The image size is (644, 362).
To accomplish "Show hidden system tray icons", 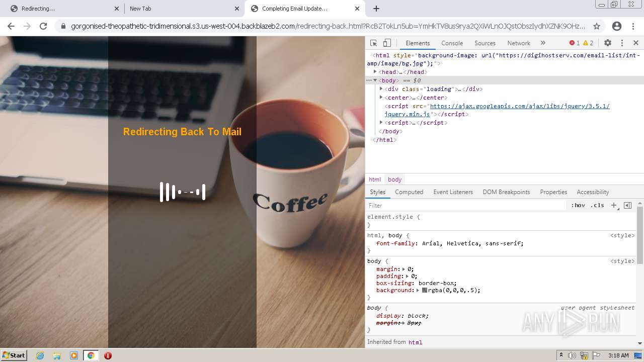I will point(561,355).
